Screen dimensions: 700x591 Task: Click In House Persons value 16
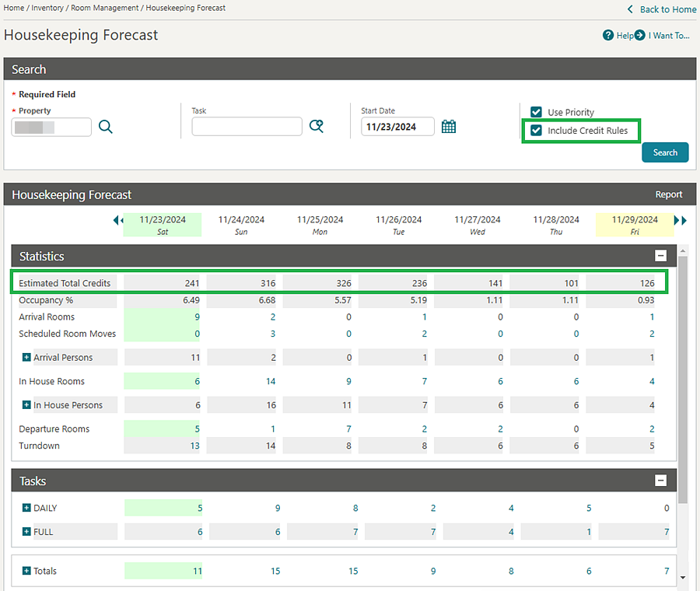coord(271,405)
